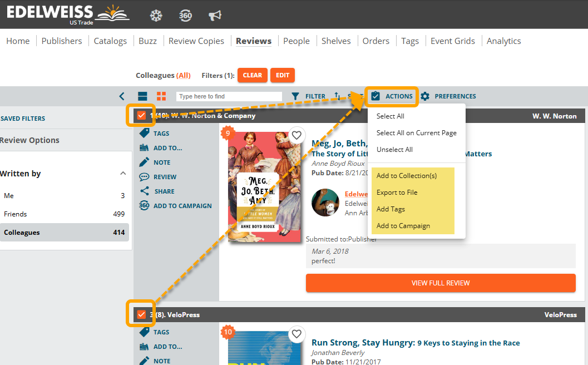Screen dimensions: 588x365
Task: Favorite Run Strong, Stay Hungry with heart
Action: (x=297, y=333)
